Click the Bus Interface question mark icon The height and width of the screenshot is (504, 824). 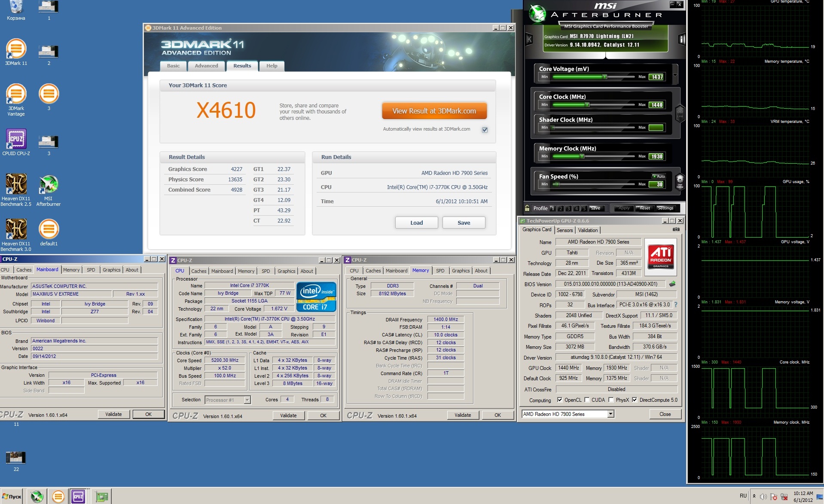[x=676, y=305]
